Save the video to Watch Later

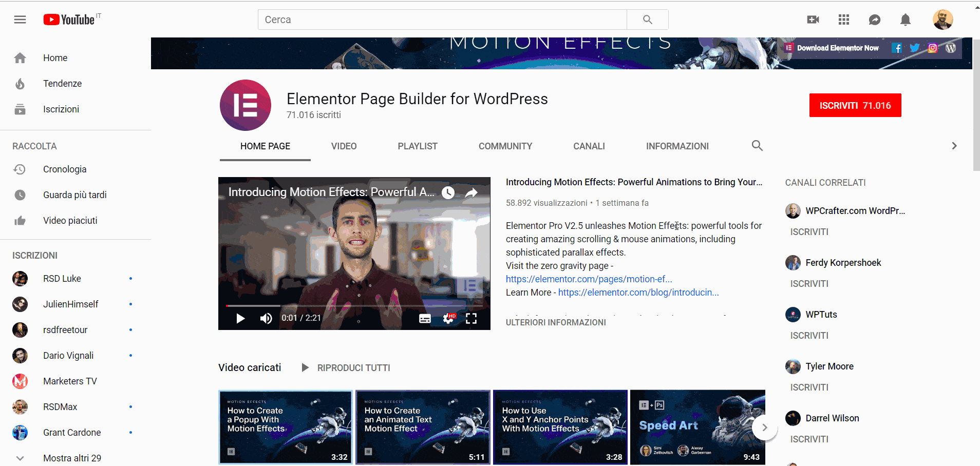[447, 192]
